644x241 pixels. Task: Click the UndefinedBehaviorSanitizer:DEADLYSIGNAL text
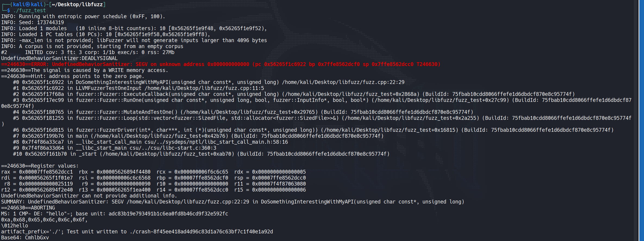(x=59, y=58)
